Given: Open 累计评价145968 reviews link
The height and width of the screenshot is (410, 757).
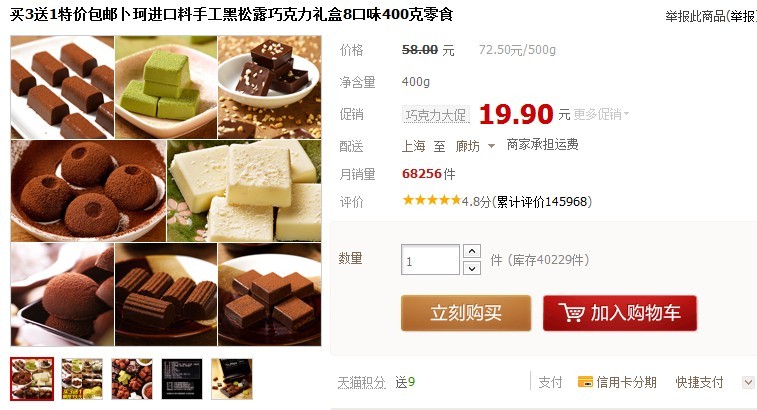Looking at the screenshot, I should click(542, 201).
